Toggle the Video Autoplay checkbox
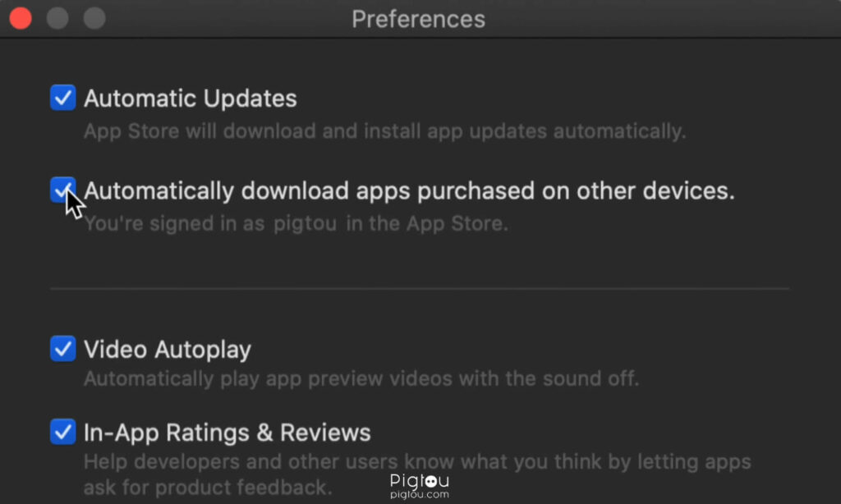Image resolution: width=841 pixels, height=504 pixels. [62, 349]
